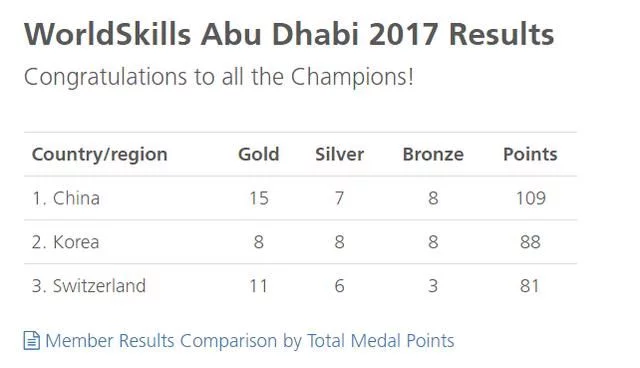Image resolution: width=640 pixels, height=368 pixels.
Task: Select the Points column header
Action: (x=530, y=154)
